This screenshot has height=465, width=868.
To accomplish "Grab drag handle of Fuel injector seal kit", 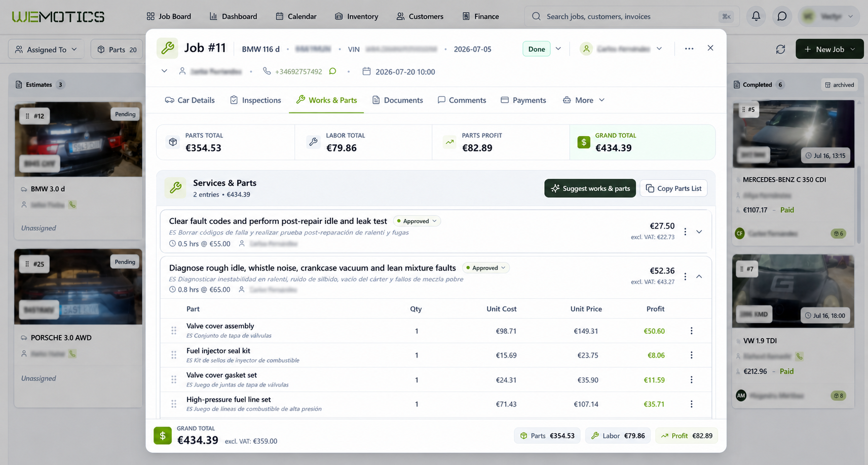I will (x=174, y=355).
